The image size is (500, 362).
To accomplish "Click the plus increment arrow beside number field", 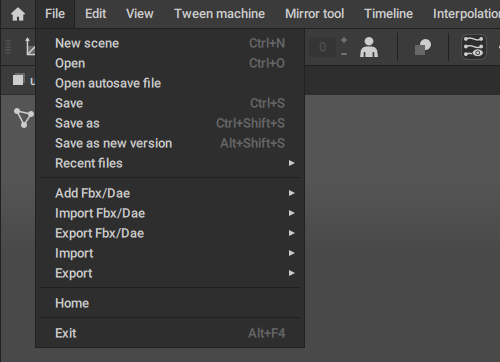I will point(344,40).
